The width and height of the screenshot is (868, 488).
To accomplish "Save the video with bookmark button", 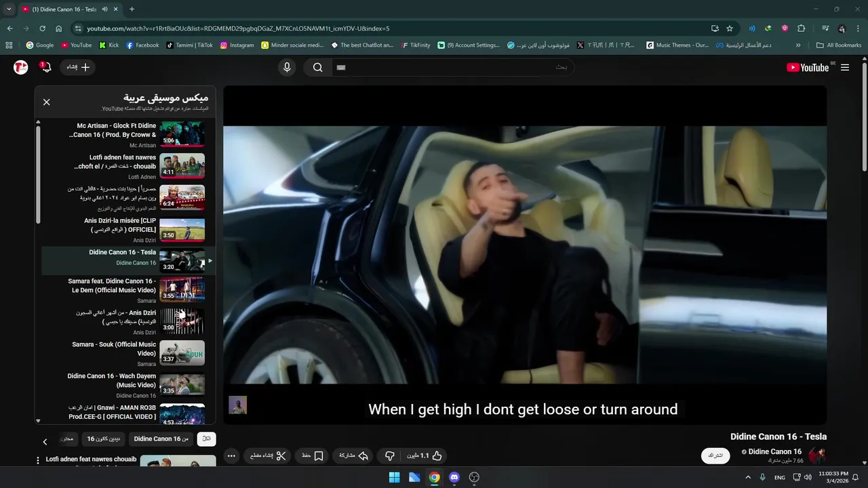I will [313, 456].
